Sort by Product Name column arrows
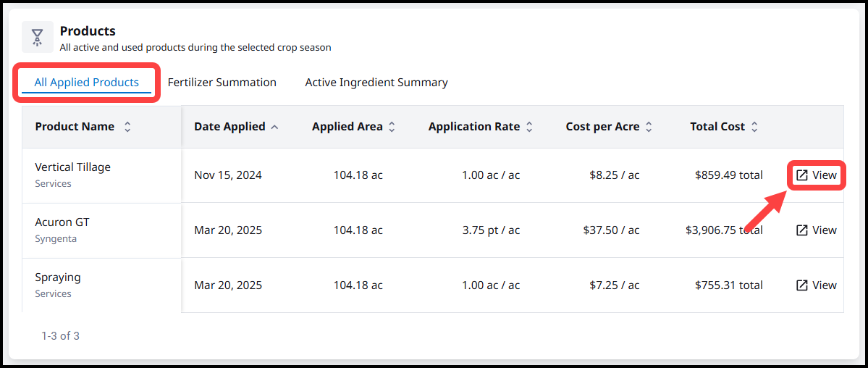This screenshot has height=368, width=868. pos(127,127)
